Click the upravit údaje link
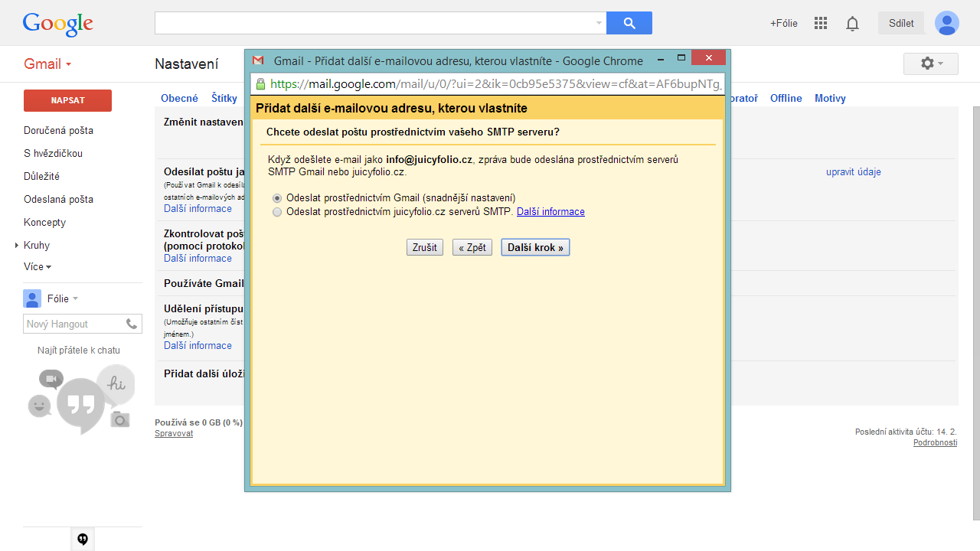The width and height of the screenshot is (980, 551). (854, 172)
